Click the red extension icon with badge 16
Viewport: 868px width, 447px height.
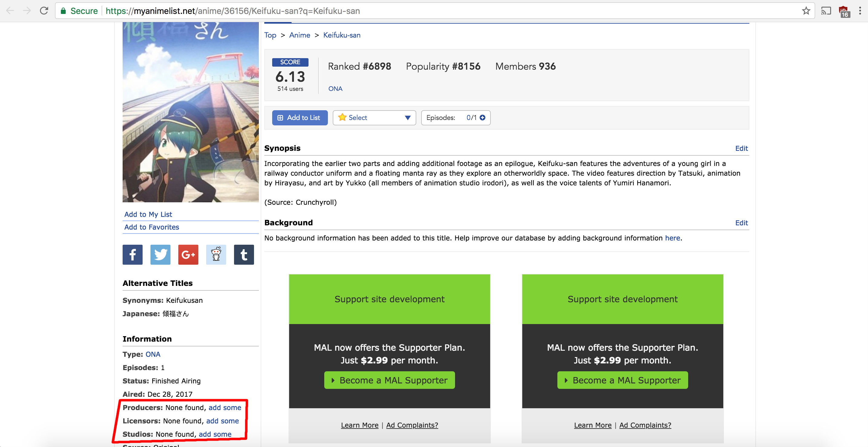(844, 12)
